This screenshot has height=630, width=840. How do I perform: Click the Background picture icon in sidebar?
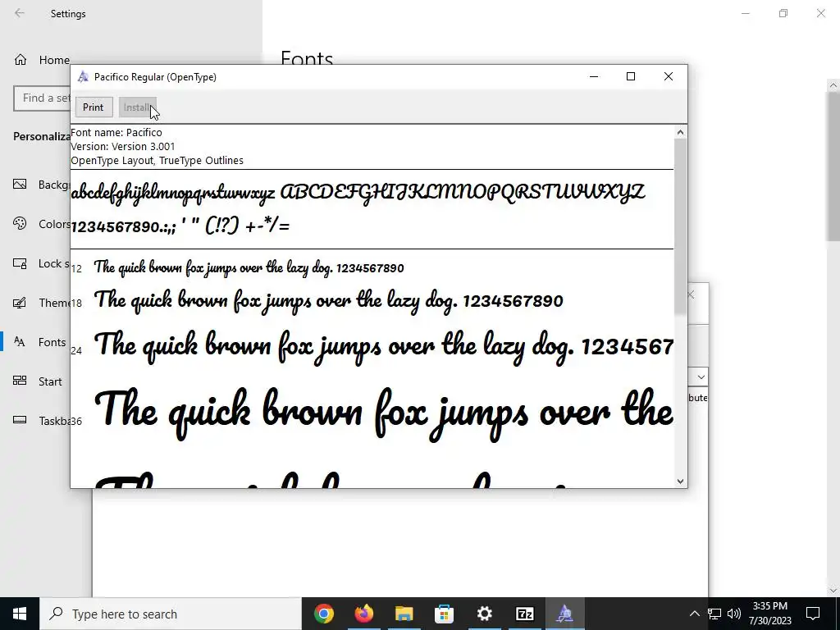tap(20, 185)
